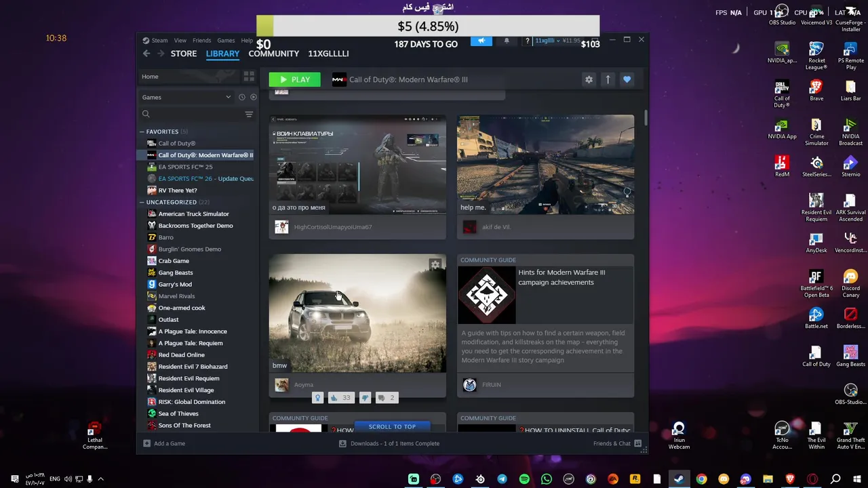Open the bmw artwork thumbnail
The width and height of the screenshot is (868, 488).
coord(357,313)
